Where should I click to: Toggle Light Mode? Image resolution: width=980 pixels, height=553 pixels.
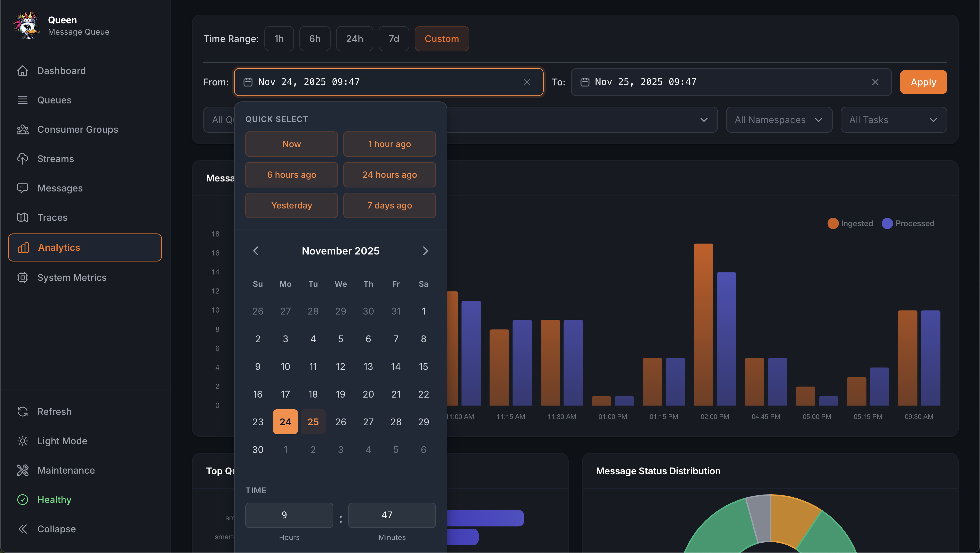click(23, 441)
